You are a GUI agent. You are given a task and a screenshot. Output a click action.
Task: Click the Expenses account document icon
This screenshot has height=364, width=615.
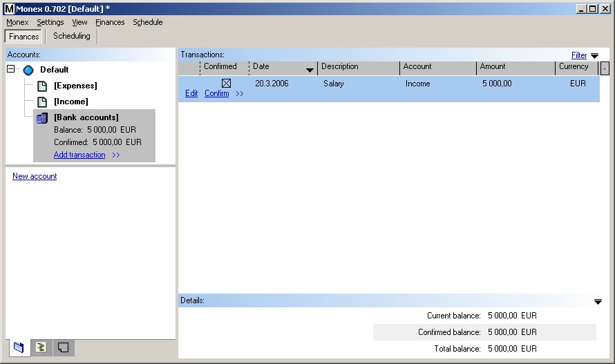pos(42,86)
